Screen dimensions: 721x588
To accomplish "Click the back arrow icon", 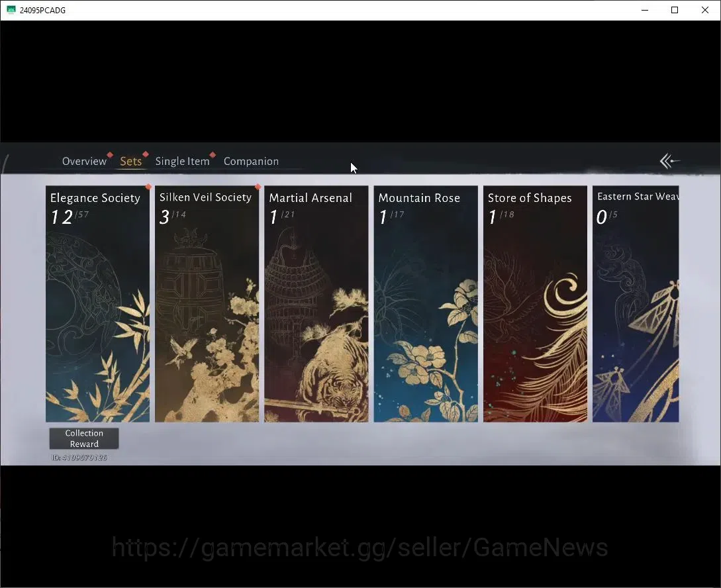I will [669, 161].
